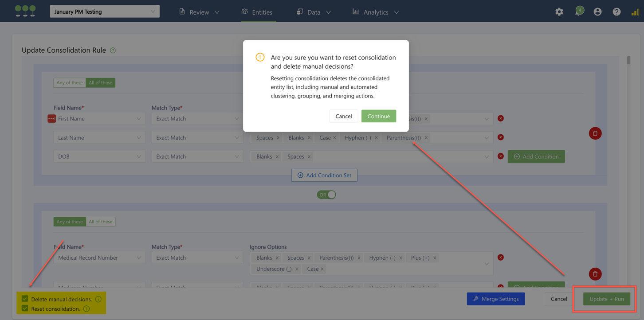Viewport: 644px width, 320px height.
Task: Uncheck Delete manual decisions checkbox
Action: (25, 299)
